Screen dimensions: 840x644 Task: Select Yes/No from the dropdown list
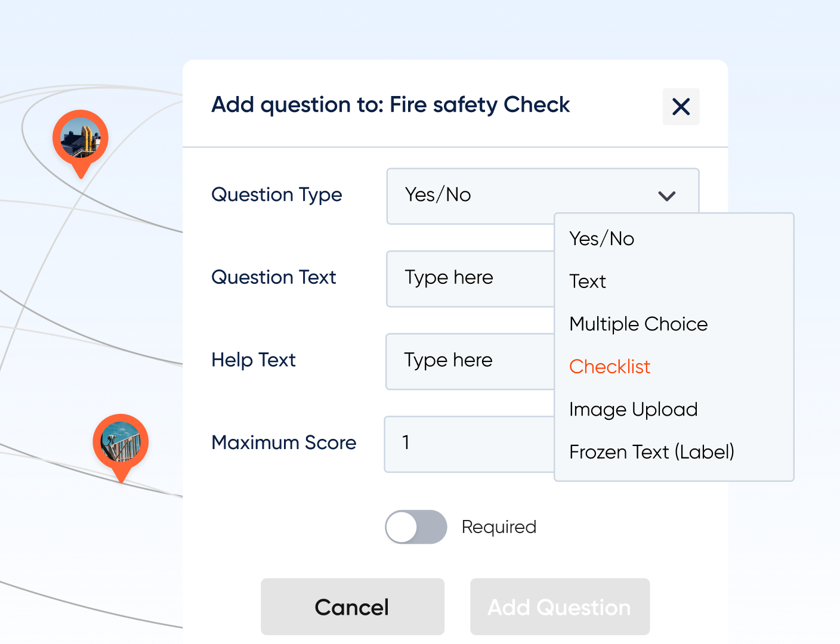pos(602,239)
